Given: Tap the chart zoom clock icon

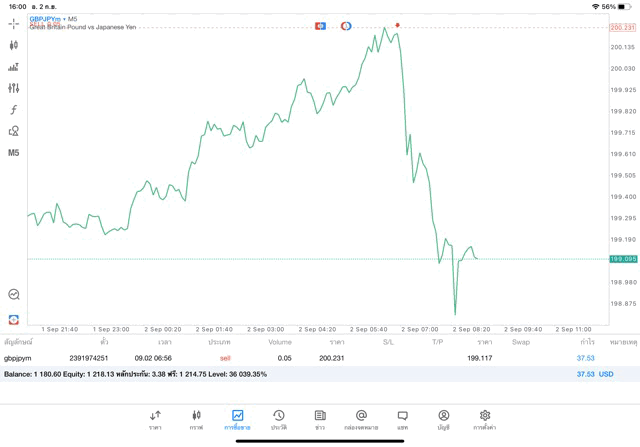Looking at the screenshot, I should 13,295.
